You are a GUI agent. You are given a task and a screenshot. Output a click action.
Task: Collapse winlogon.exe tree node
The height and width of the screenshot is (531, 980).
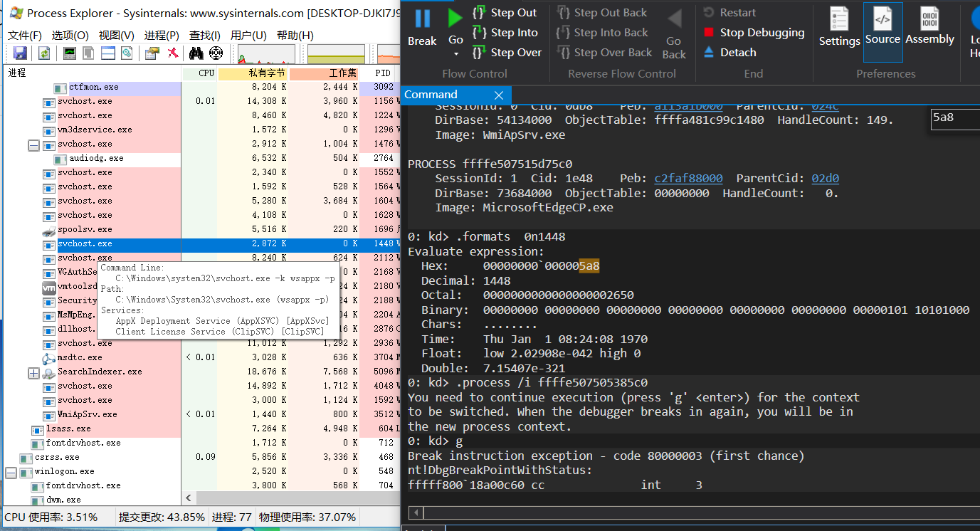coord(11,472)
